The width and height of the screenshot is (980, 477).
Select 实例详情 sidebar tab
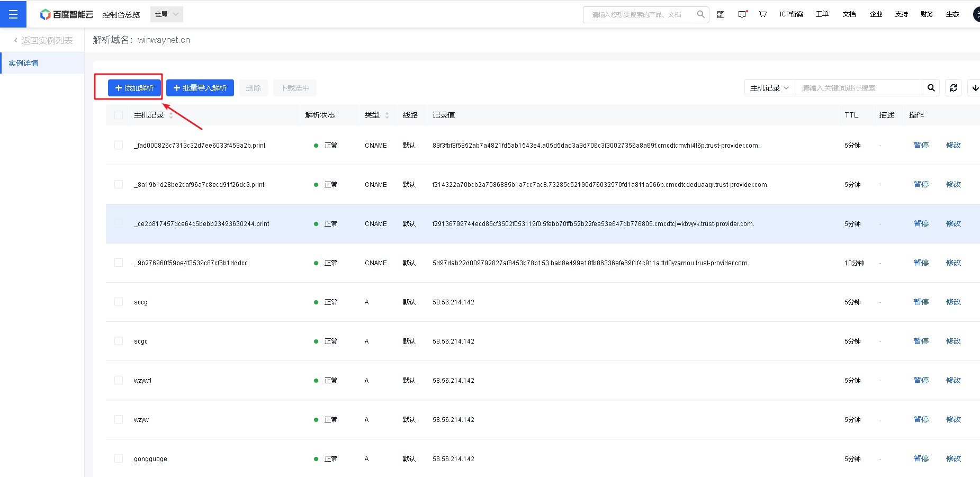coord(42,63)
